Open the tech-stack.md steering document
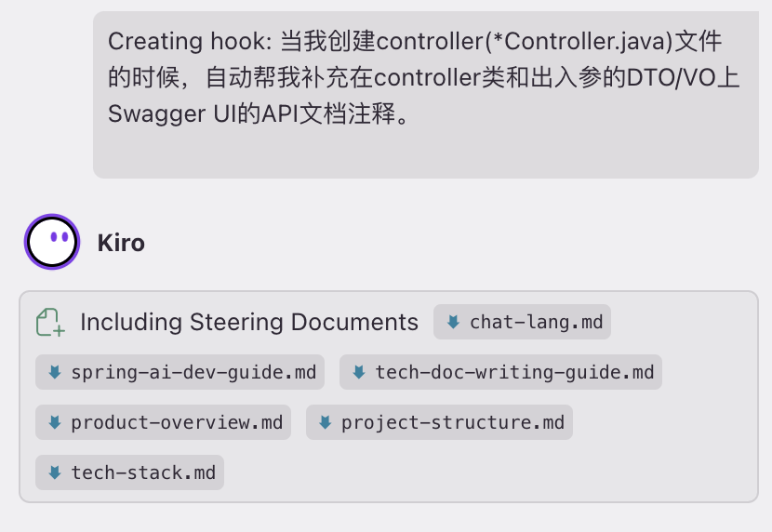 pyautogui.click(x=143, y=472)
